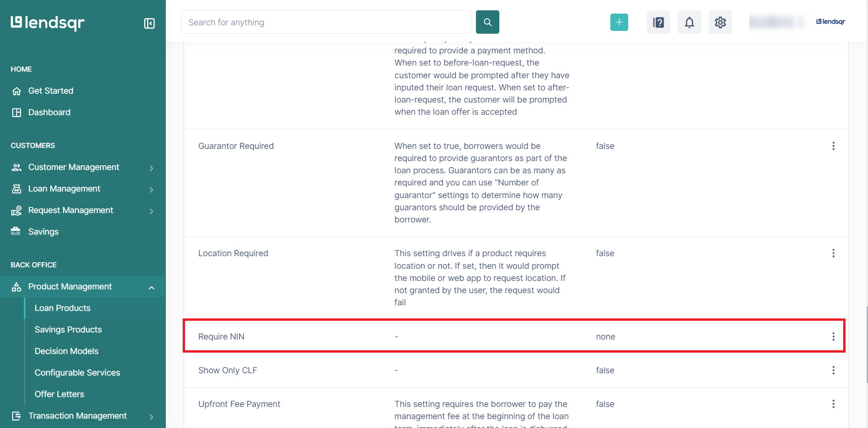Screen dimensions: 868x428
Task: Open the settings gear icon
Action: pos(720,22)
